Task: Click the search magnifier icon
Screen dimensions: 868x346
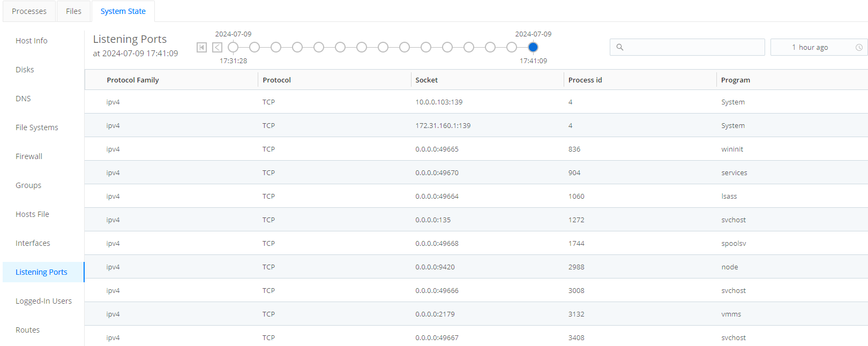Action: (x=620, y=47)
